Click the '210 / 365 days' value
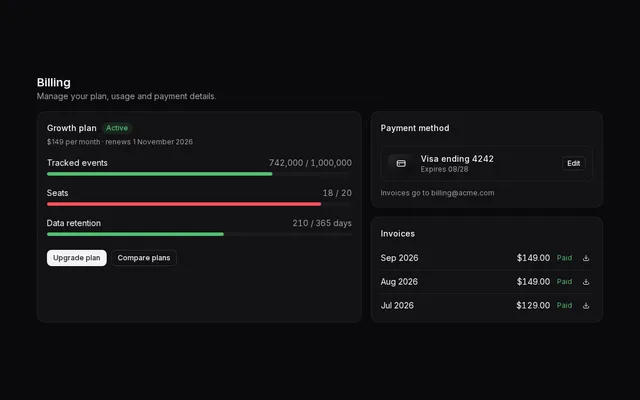Screen dimensions: 640x400 pos(322,223)
